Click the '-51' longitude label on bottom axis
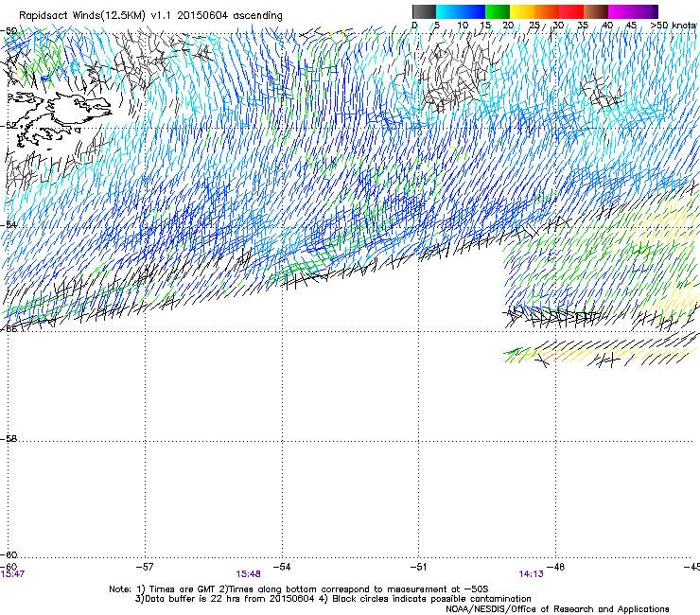This screenshot has height=615, width=700. coord(418,567)
